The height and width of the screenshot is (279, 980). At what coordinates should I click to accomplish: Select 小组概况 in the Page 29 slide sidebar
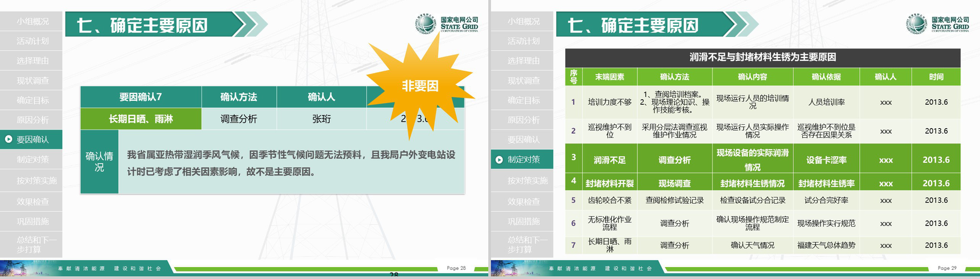point(522,21)
